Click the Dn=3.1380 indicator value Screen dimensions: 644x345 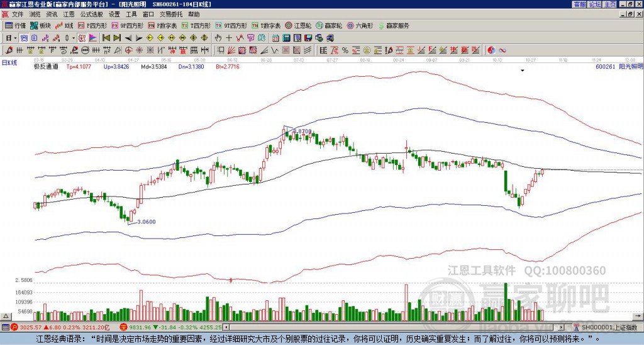tap(191, 67)
